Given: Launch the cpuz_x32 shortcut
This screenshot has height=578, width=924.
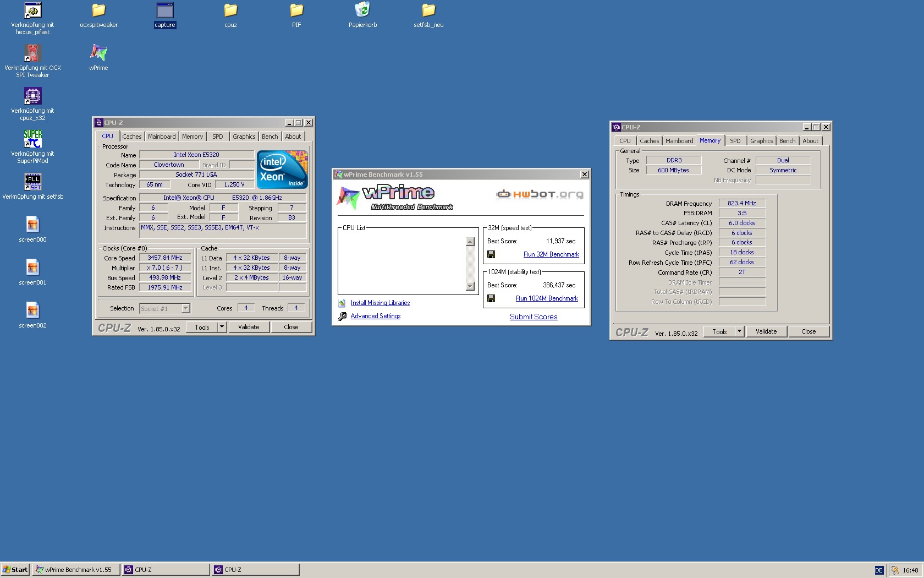Looking at the screenshot, I should 32,96.
